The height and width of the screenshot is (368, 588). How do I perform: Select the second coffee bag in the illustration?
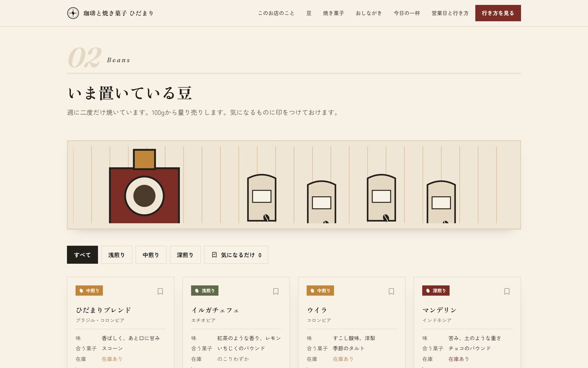point(321,202)
